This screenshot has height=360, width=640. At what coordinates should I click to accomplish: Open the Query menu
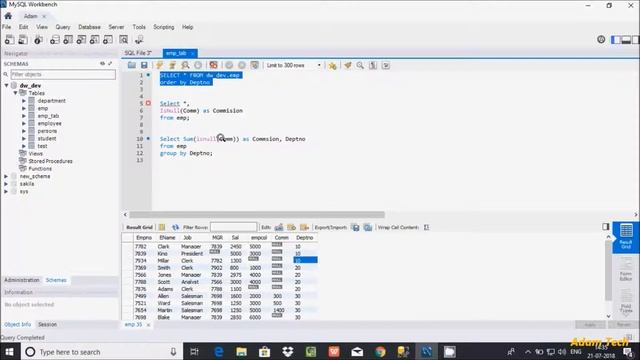pos(63,27)
